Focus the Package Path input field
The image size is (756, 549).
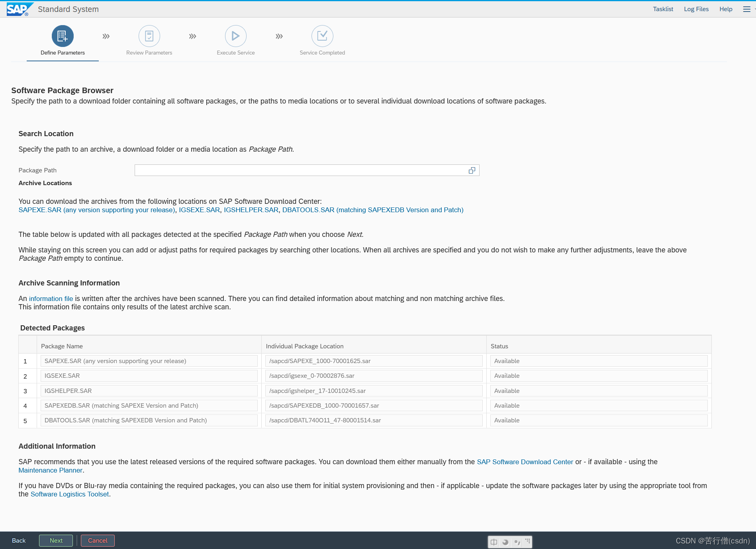click(307, 170)
